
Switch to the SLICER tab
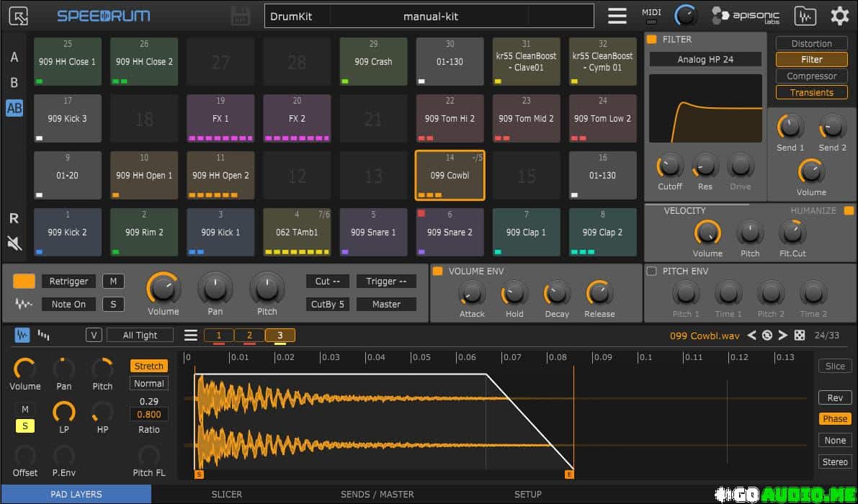226,495
